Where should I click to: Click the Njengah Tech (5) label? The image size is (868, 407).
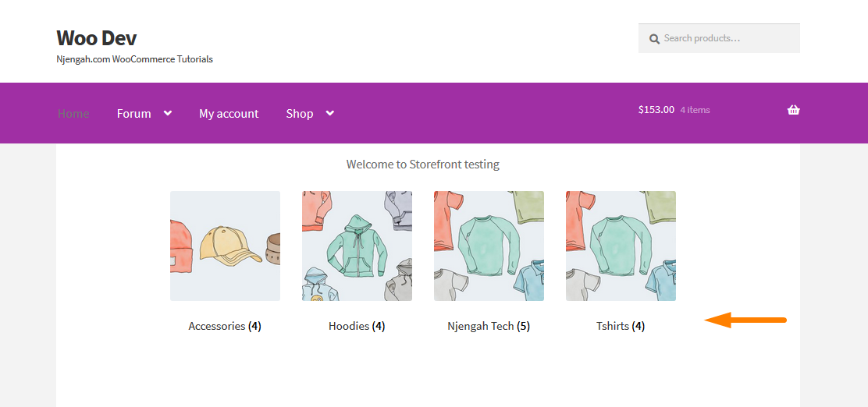(489, 326)
